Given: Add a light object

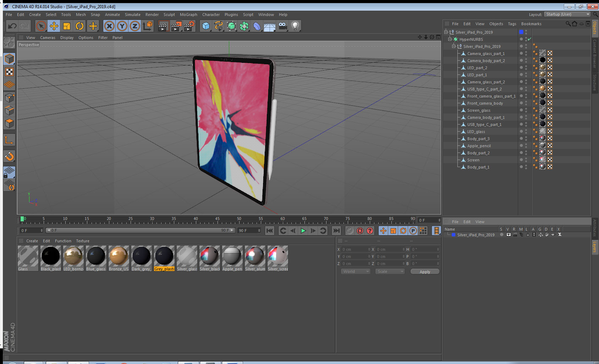Looking at the screenshot, I should click(295, 26).
